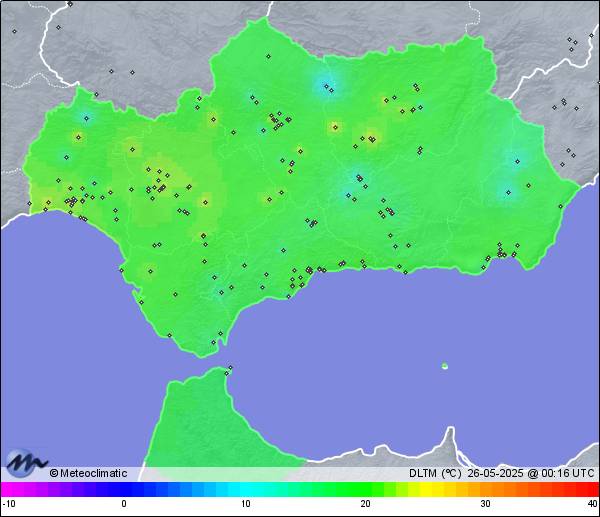Click the yellow warm spot in the far west
This screenshot has width=600, height=517.
click(x=78, y=137)
